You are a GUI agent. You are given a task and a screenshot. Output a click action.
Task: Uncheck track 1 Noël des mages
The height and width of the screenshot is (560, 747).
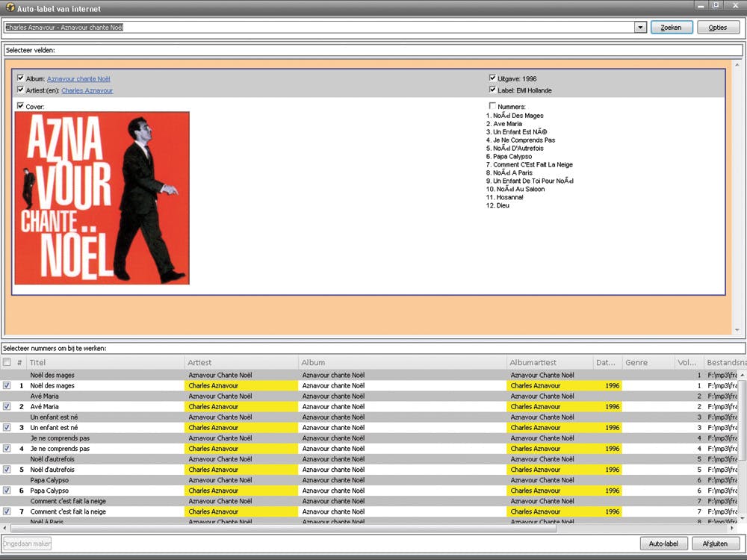tap(7, 385)
